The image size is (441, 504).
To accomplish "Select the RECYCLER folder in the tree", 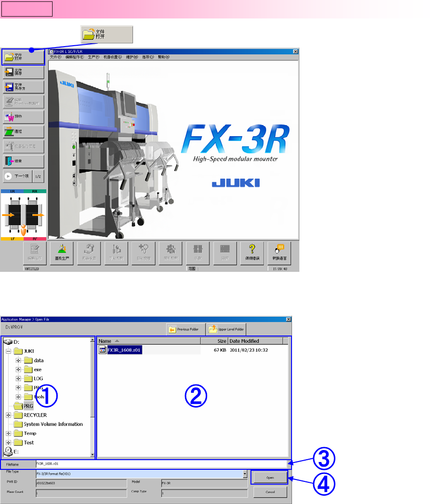I will 30,415.
